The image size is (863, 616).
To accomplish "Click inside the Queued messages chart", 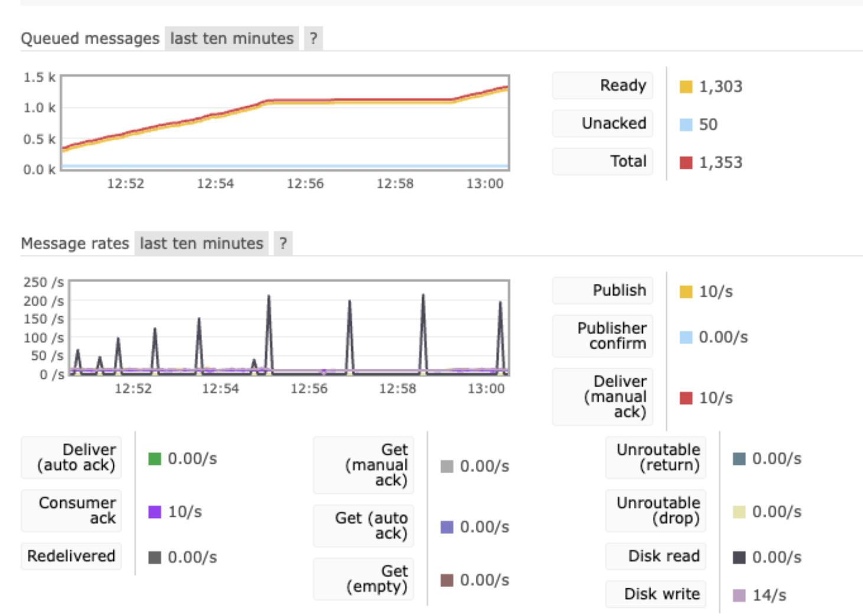I will pyautogui.click(x=285, y=123).
